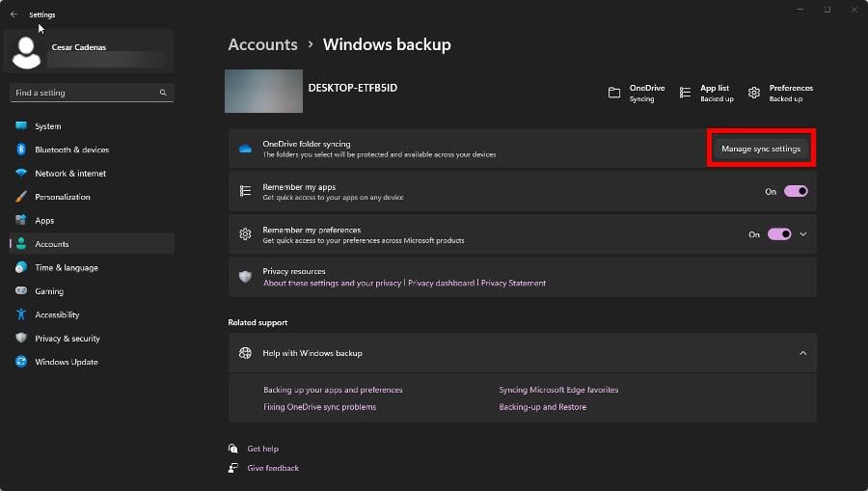868x491 pixels.
Task: Click the Privacy & security shield icon
Action: pos(21,339)
